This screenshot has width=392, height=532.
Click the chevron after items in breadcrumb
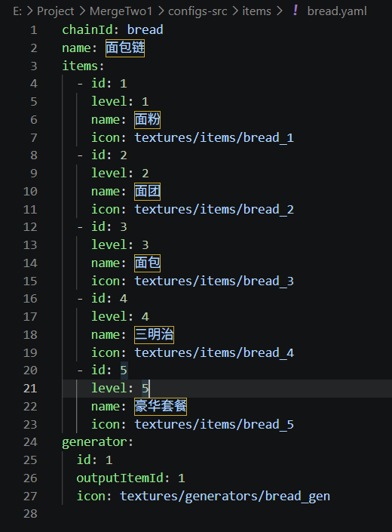point(280,11)
